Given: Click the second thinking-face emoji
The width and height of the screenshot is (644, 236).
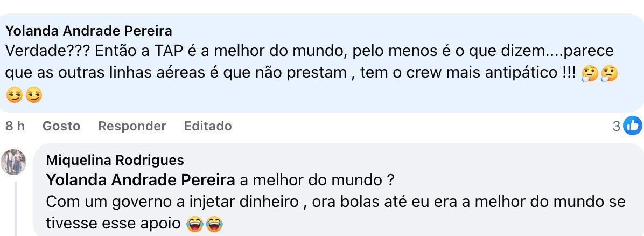Looking at the screenshot, I should pyautogui.click(x=608, y=72).
